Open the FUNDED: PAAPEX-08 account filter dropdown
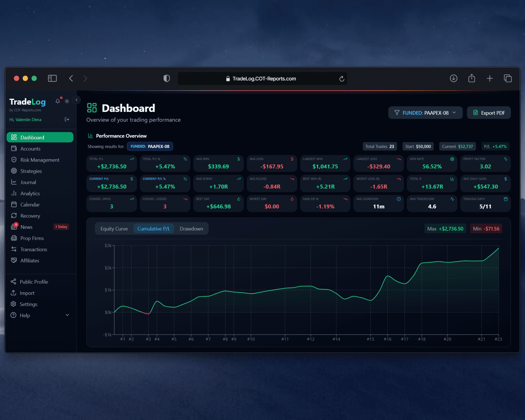 click(x=425, y=112)
